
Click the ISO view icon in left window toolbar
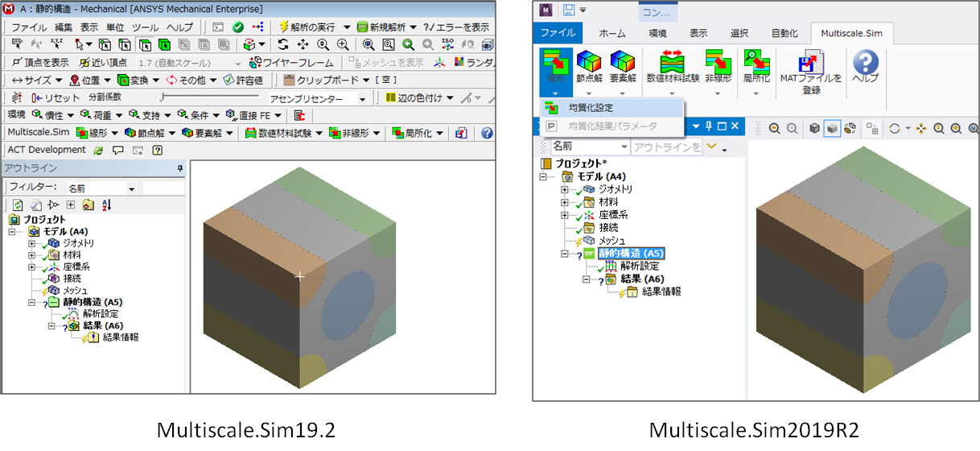(x=449, y=44)
